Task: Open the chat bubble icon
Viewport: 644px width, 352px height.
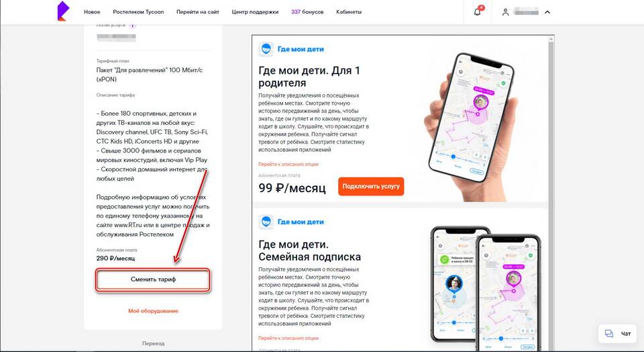Action: [x=609, y=333]
